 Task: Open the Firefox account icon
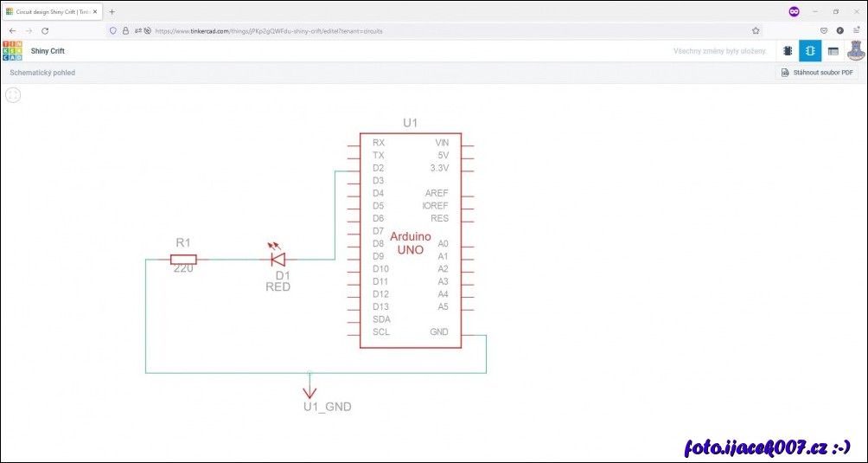point(839,30)
